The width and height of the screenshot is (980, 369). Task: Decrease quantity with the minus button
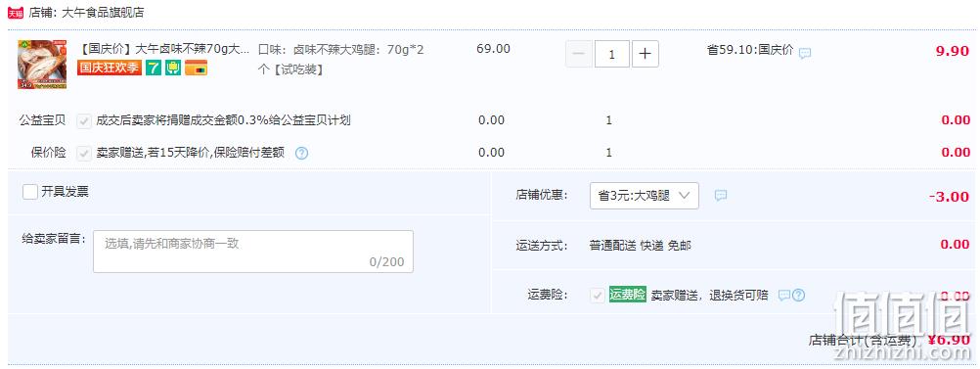(579, 55)
